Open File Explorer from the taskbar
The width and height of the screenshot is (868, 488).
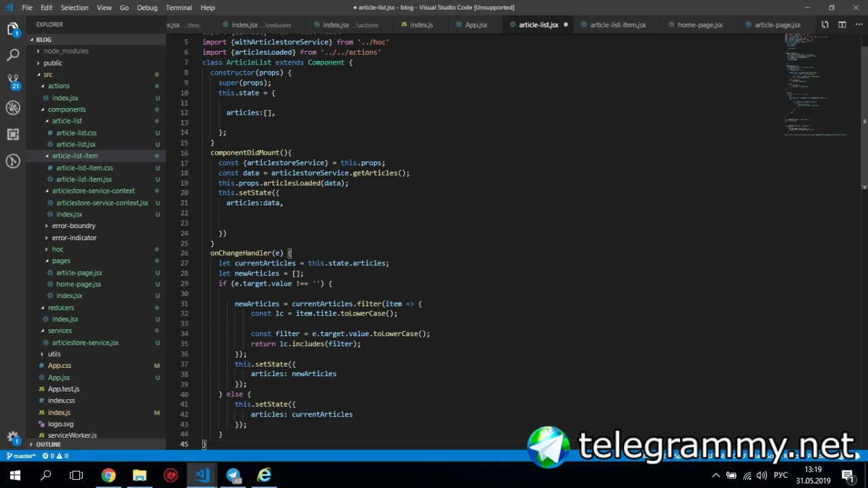point(139,475)
